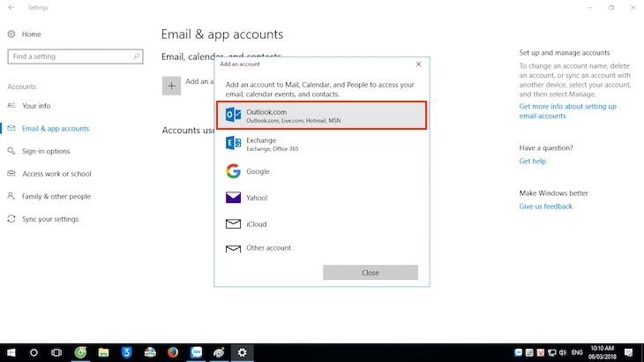Select Outlook.com account option
This screenshot has width=644, height=362.
point(322,116)
